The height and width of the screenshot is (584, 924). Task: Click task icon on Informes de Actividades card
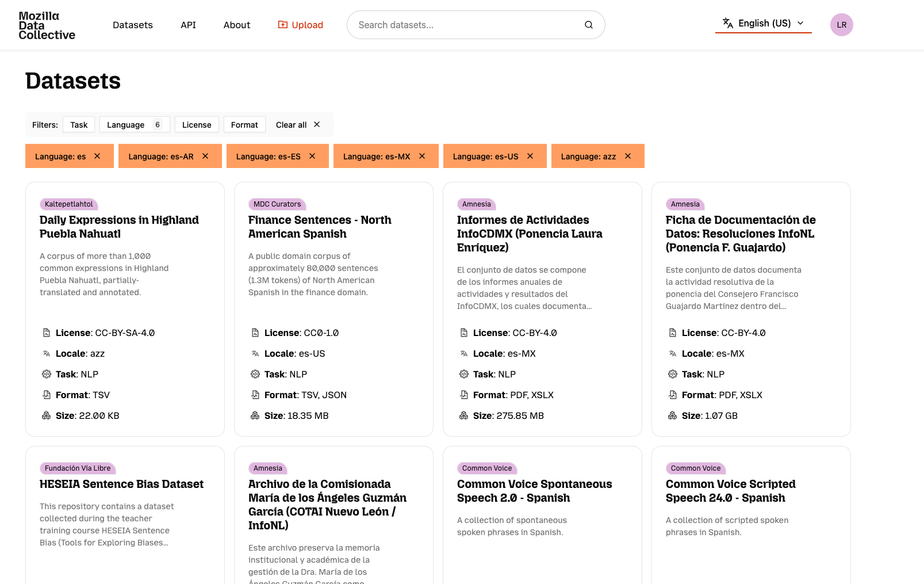464,374
